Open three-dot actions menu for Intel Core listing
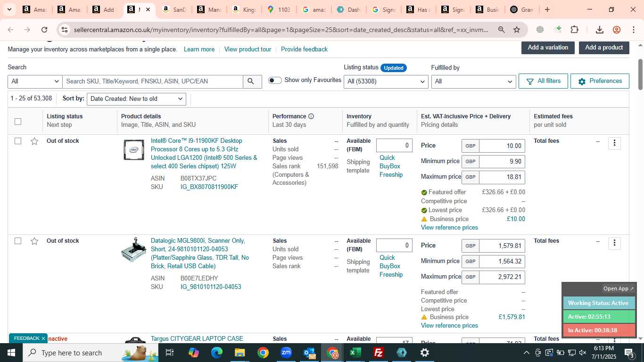The width and height of the screenshot is (644, 362). [x=614, y=143]
